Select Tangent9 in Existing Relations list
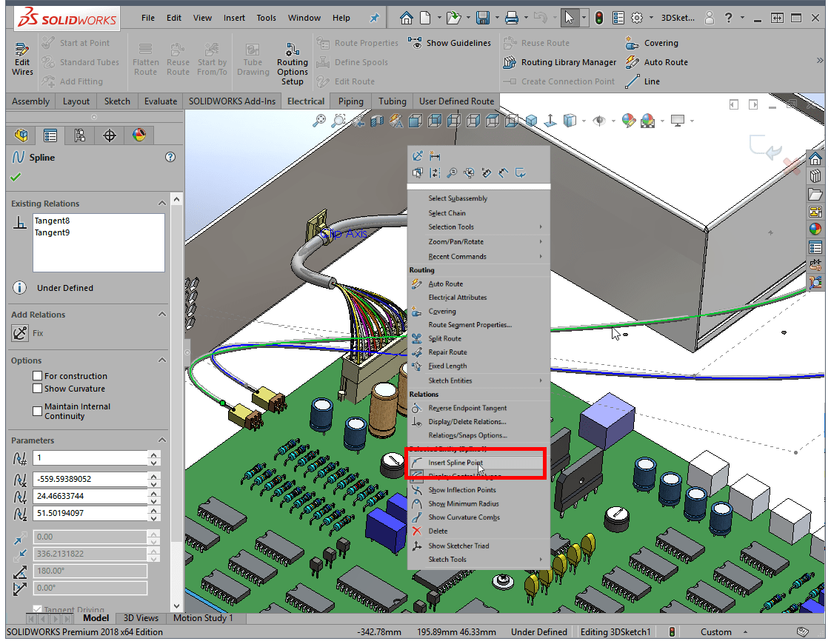The image size is (831, 644). (52, 232)
